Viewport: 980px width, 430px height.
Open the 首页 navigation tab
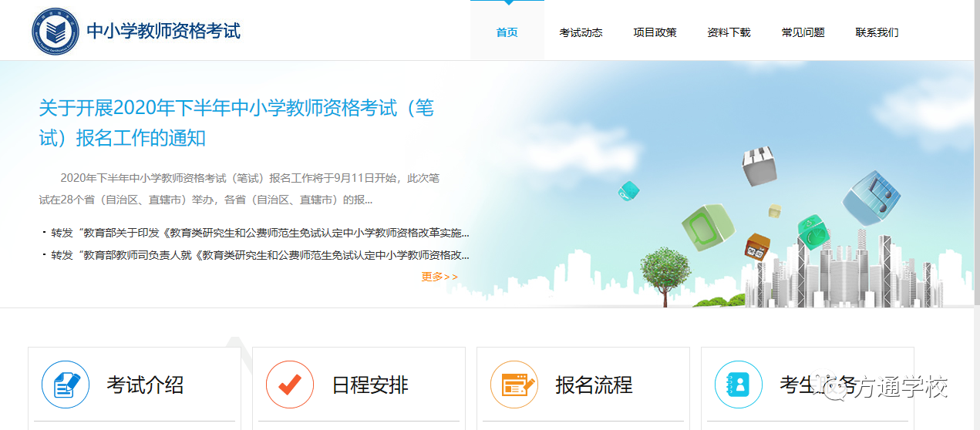click(507, 32)
